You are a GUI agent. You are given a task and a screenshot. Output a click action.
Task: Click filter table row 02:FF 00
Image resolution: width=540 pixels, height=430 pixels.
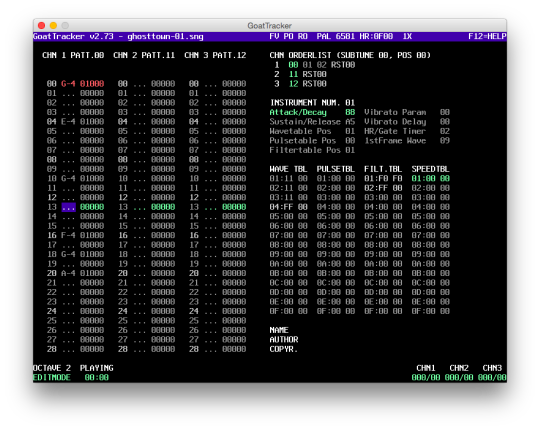coord(383,188)
